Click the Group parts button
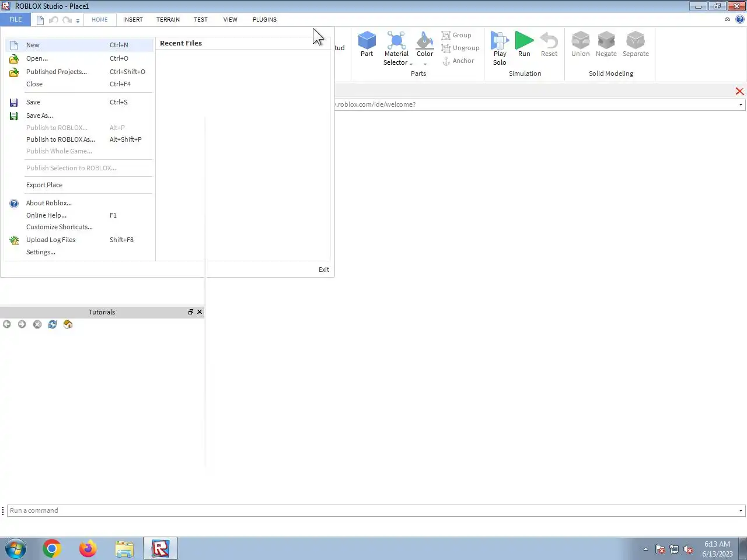Screen dimensions: 747x560 (456, 35)
